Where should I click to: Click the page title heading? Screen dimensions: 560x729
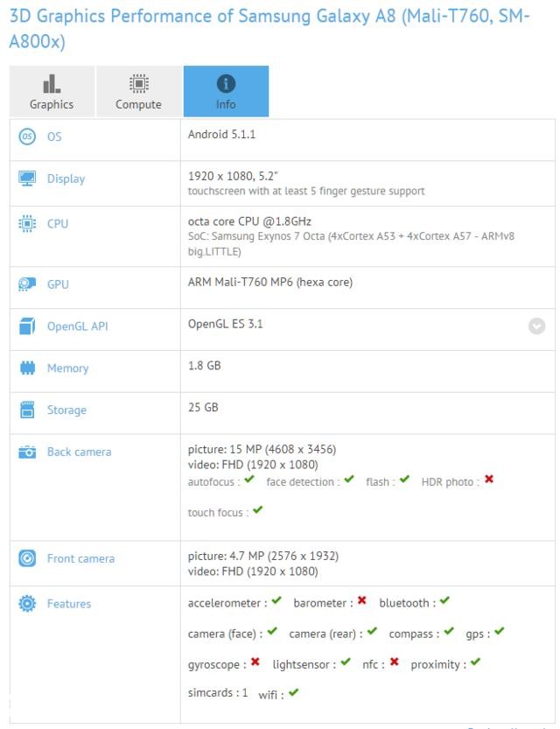(269, 28)
